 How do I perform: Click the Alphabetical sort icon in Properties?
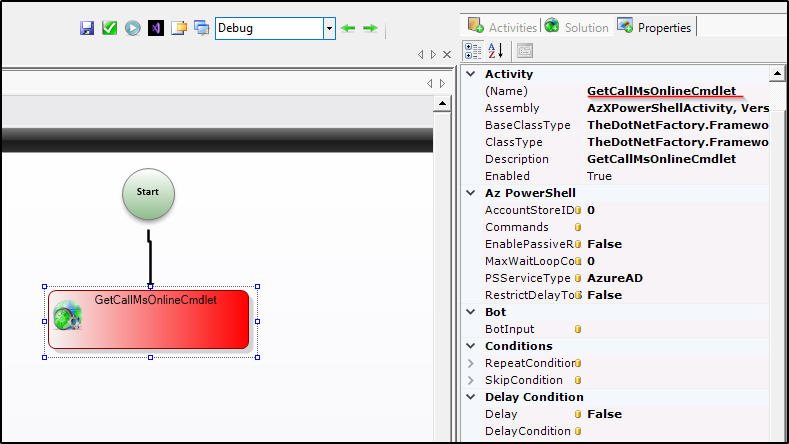[495, 51]
